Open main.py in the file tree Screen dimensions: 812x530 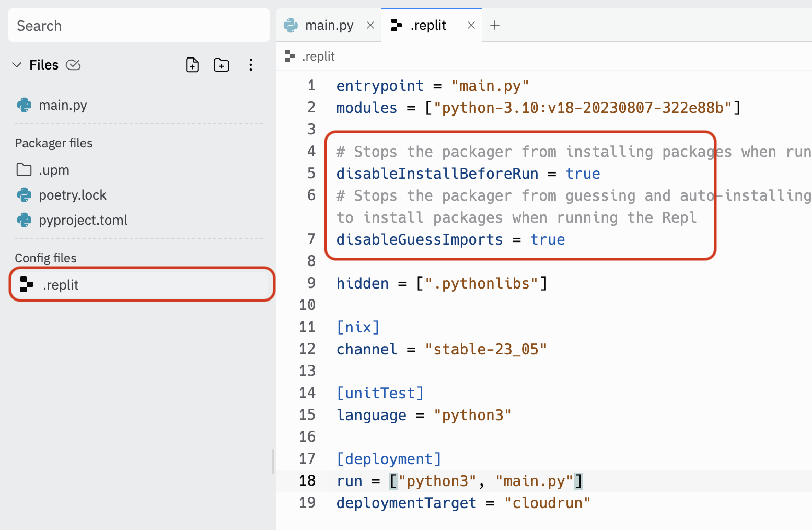(63, 105)
